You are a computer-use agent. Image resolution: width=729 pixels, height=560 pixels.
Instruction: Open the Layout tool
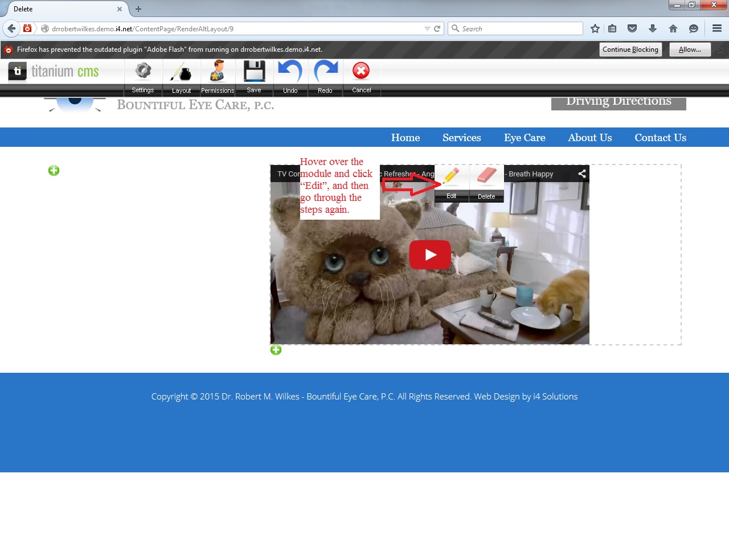(181, 76)
